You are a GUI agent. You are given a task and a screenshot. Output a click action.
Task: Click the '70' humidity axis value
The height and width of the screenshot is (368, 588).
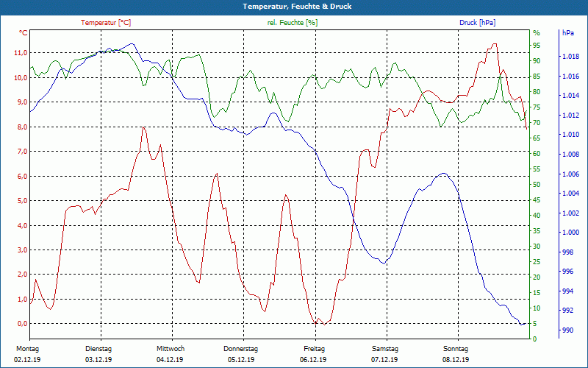[x=537, y=123]
